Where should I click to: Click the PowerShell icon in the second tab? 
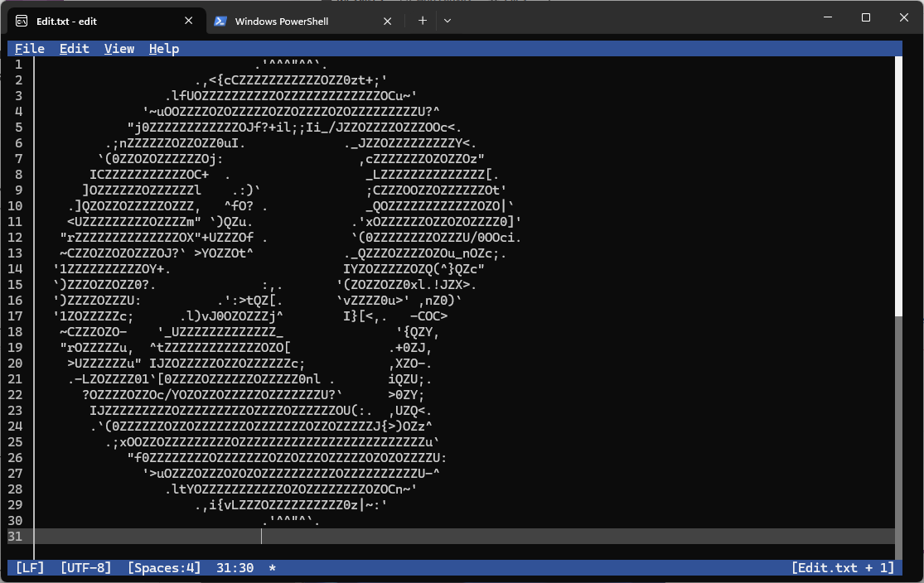click(220, 21)
